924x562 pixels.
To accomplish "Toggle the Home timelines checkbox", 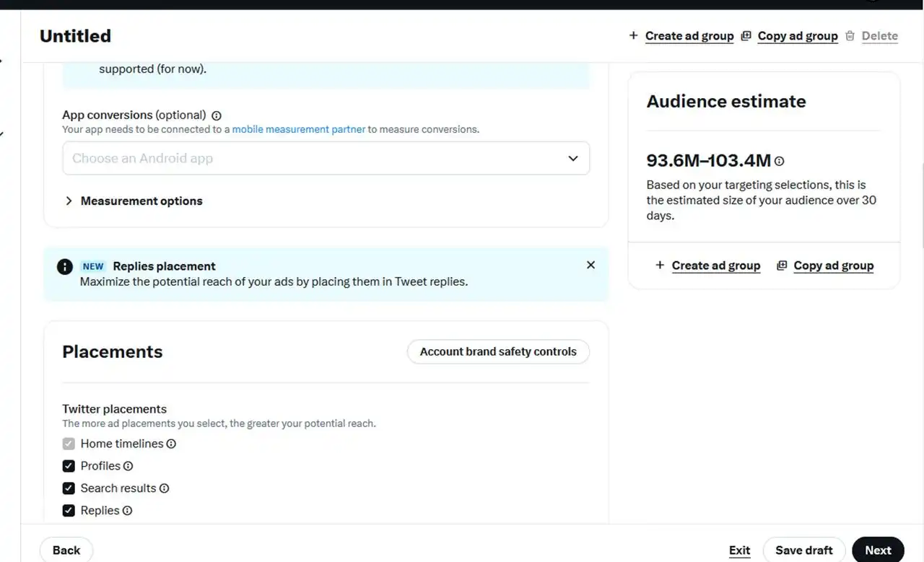I will (69, 444).
